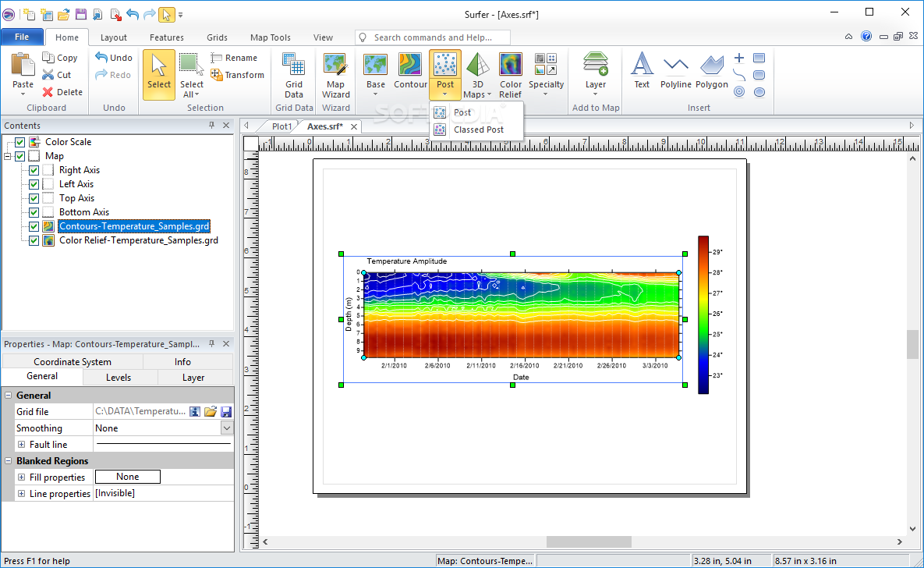Uncheck the Top Axis checkbox
Screen dimensions: 924x568
click(x=34, y=199)
